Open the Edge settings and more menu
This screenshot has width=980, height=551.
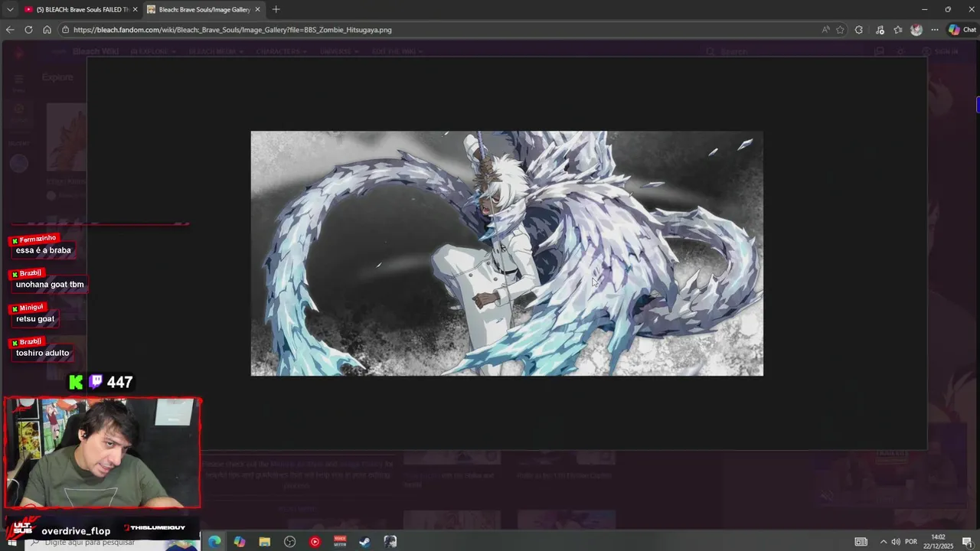(935, 30)
